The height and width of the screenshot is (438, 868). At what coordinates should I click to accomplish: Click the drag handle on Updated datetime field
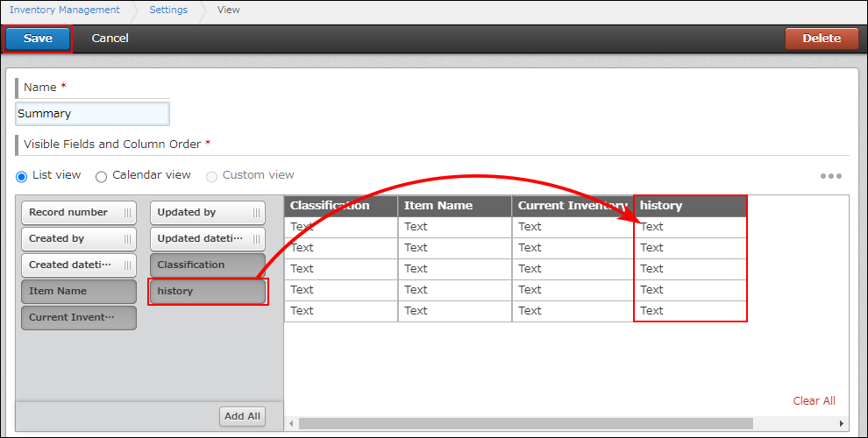coord(256,239)
